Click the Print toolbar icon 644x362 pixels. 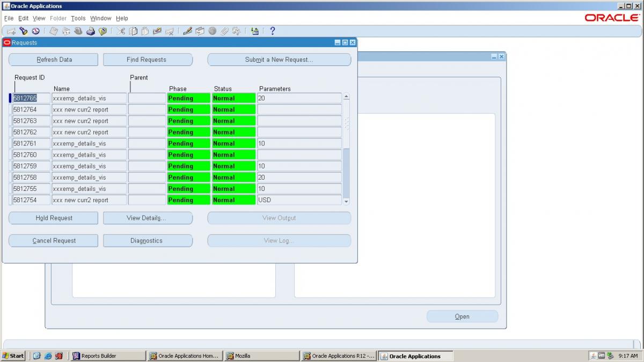91,31
